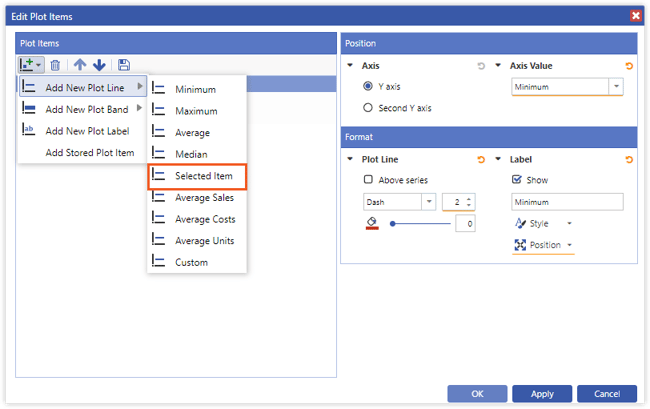
Task: Select the Y axis radio button
Action: click(368, 86)
